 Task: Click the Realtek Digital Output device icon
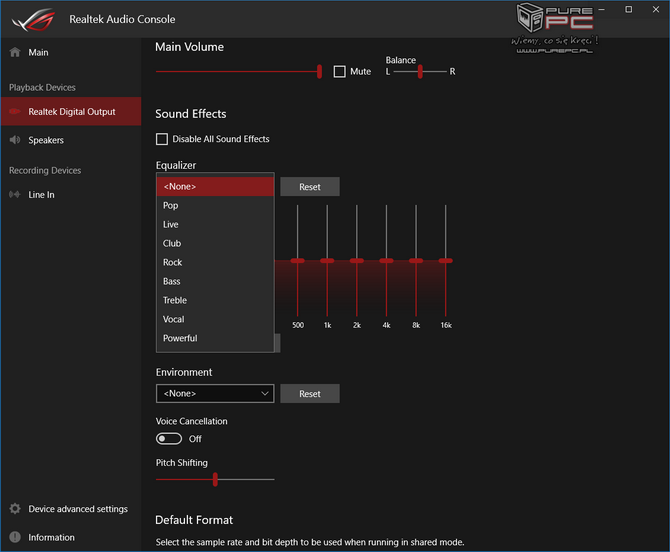tap(15, 112)
